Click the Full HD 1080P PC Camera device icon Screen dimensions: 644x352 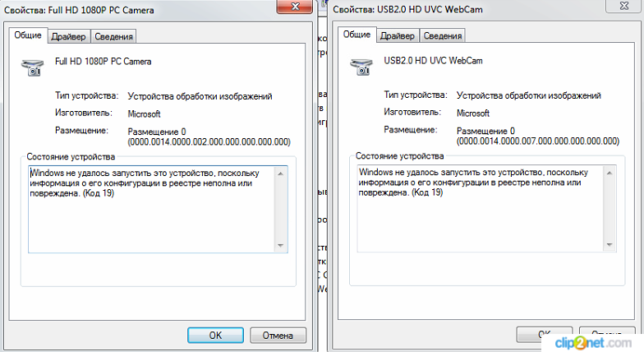(33, 67)
